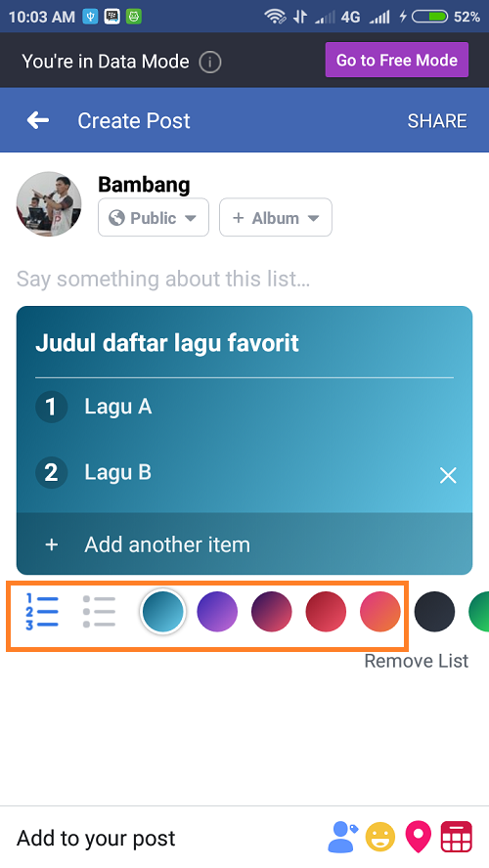The height and width of the screenshot is (868, 489).
Task: Switch to bulleted list style
Action: tap(99, 612)
